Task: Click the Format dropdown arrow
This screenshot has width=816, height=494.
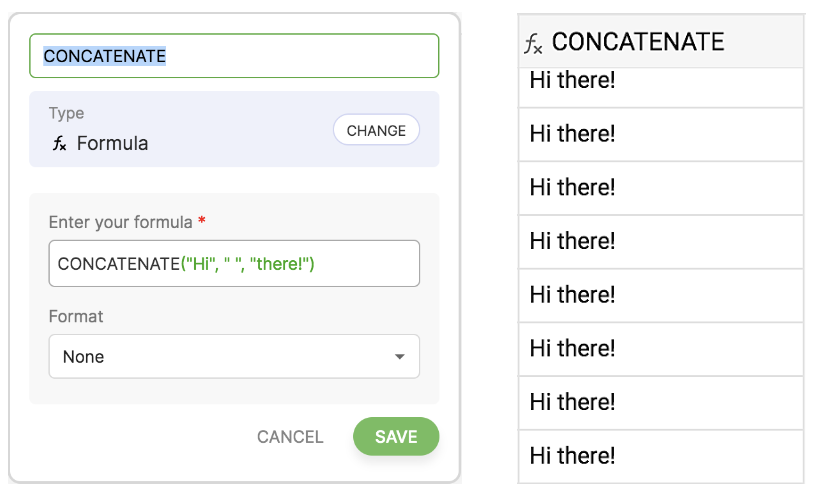Action: [x=399, y=357]
